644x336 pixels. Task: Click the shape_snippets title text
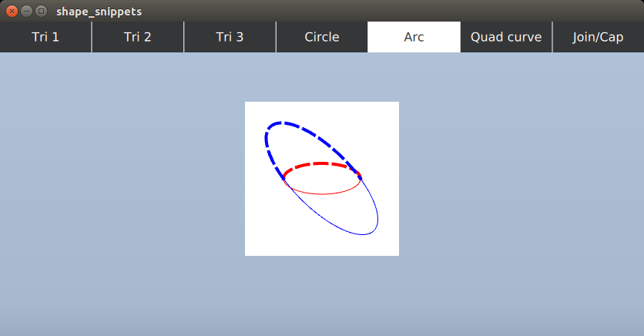tap(99, 12)
